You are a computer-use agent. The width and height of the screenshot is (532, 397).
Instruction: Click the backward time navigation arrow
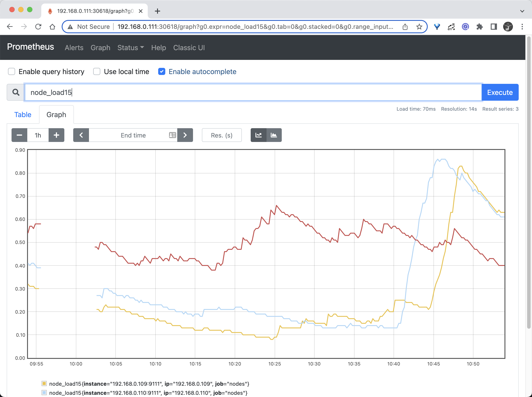tap(81, 135)
